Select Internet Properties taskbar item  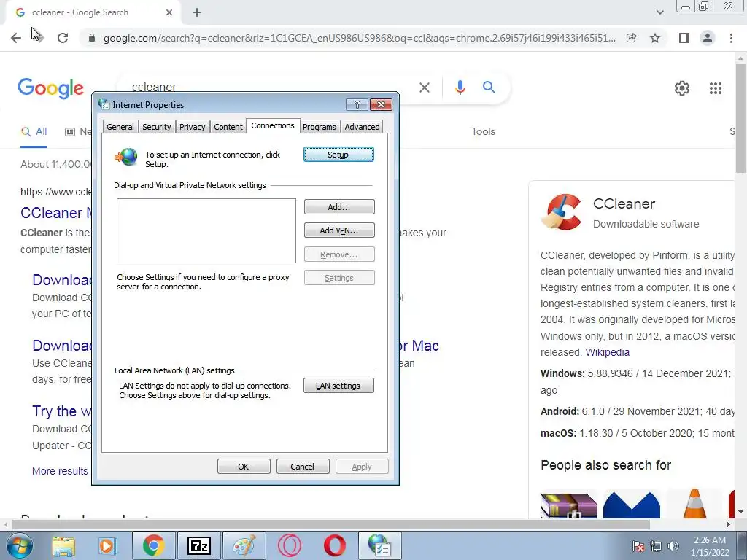point(379,545)
